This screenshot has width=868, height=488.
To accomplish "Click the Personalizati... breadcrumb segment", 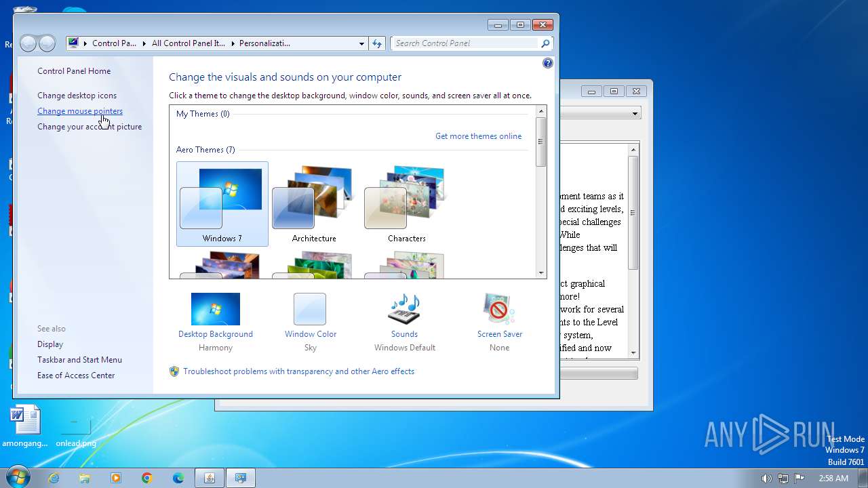I will coord(264,43).
